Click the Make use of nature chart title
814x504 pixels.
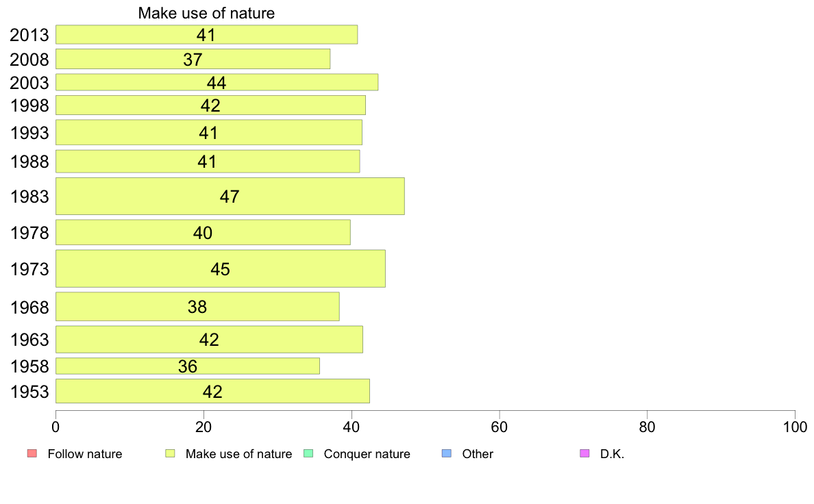click(206, 13)
